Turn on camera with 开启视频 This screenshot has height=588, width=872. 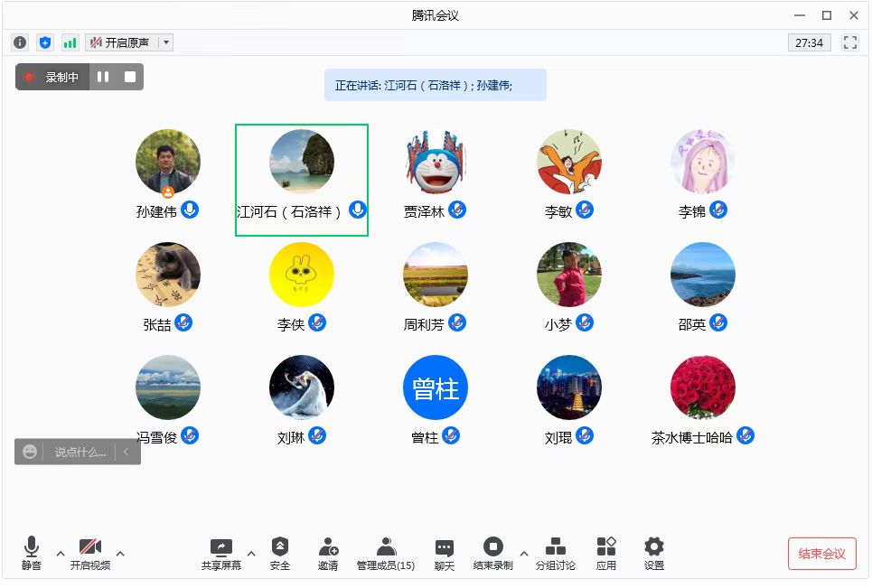coord(90,553)
